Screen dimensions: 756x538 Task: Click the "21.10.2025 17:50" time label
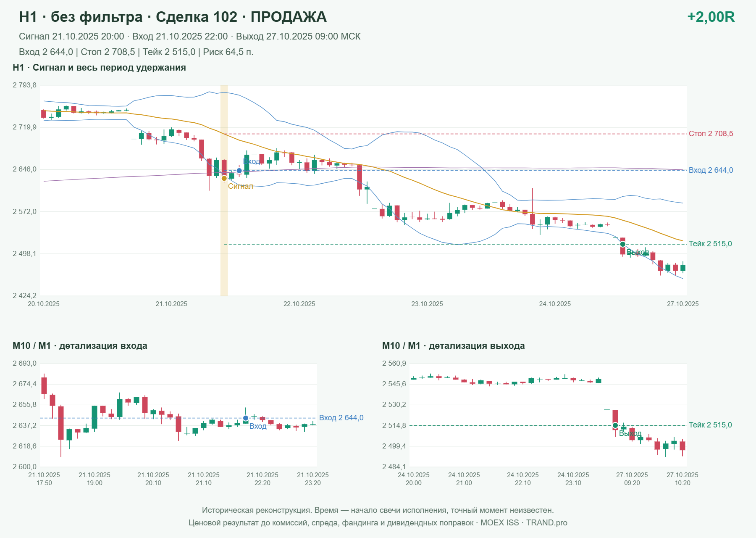[44, 479]
